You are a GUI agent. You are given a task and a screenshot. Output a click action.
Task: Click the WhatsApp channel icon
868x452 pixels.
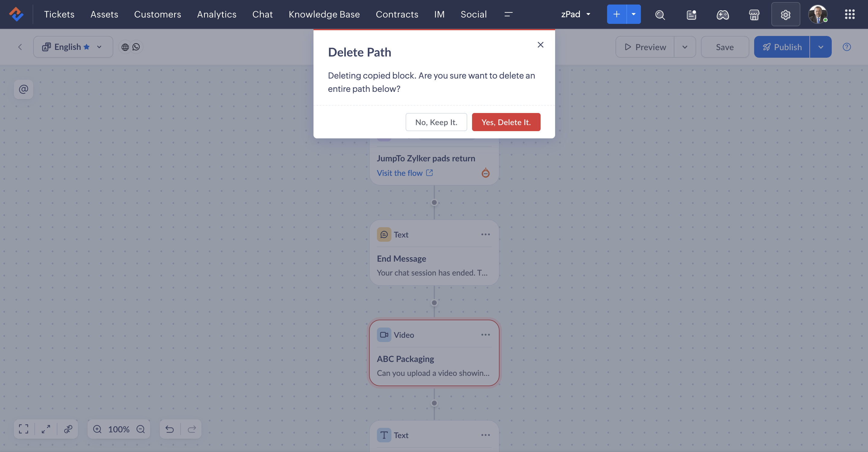136,47
